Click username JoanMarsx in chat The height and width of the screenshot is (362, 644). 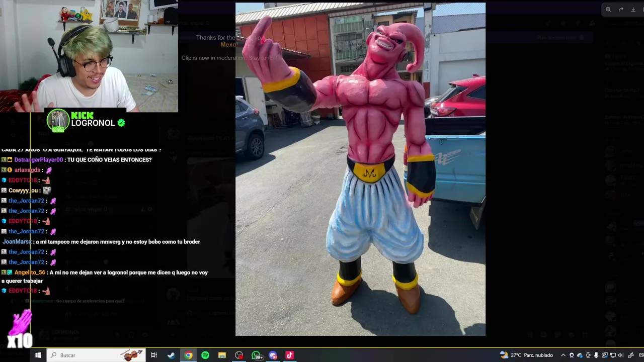point(17,242)
